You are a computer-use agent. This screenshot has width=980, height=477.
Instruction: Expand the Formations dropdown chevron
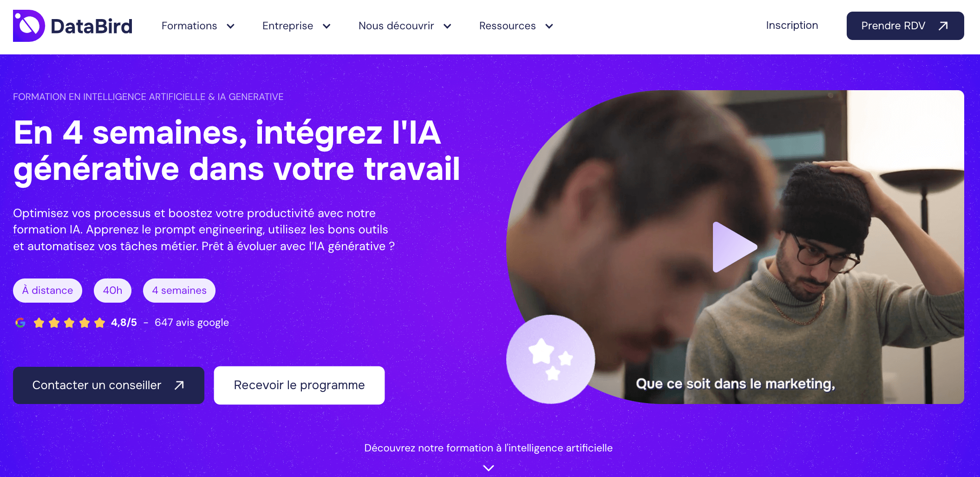(230, 26)
